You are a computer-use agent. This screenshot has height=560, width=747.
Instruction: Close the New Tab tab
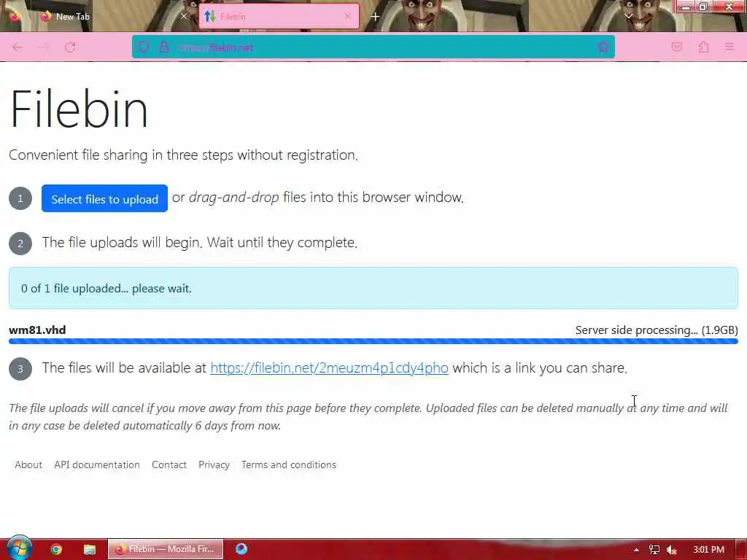183,16
